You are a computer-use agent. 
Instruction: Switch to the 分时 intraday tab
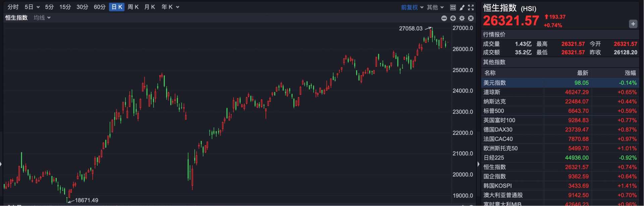13,7
